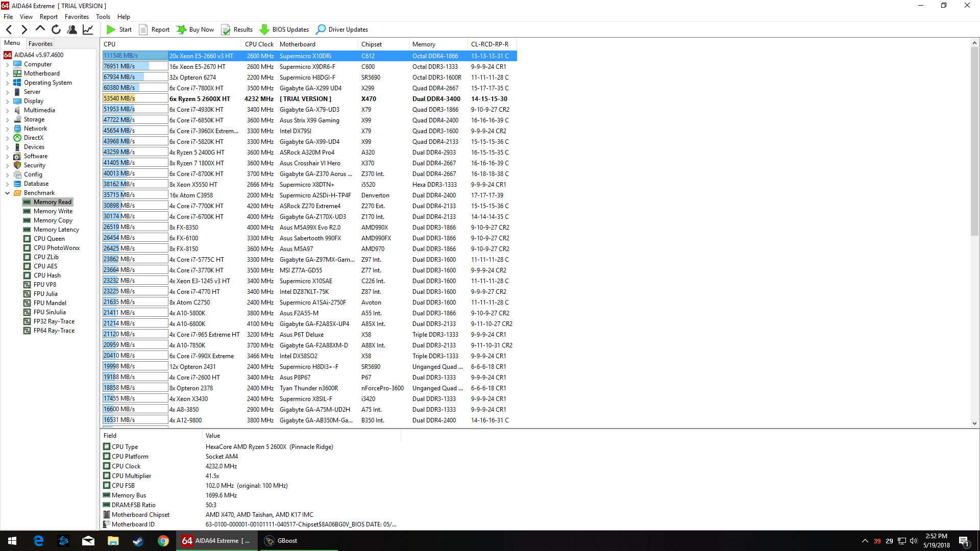Select the 6x Ryzen 5 2600X HT result row
The width and height of the screenshot is (980, 551).
(309, 99)
